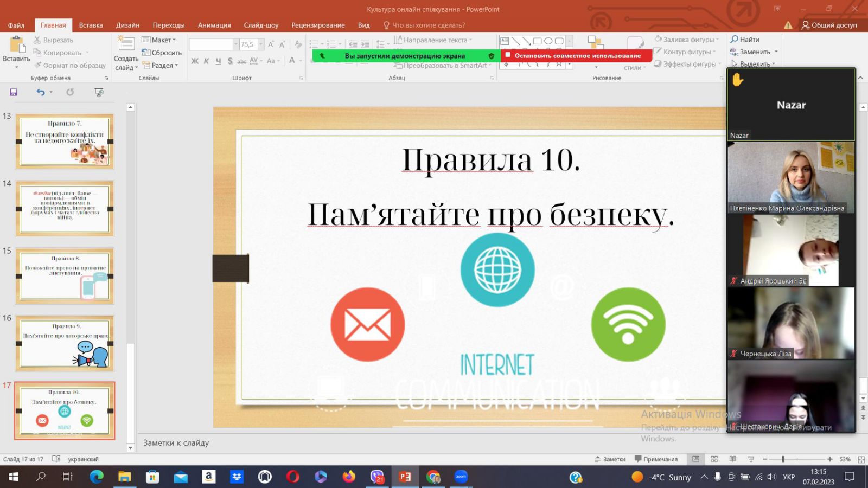868x488 pixels.
Task: Click Формат по образцу format painter
Action: pos(69,65)
